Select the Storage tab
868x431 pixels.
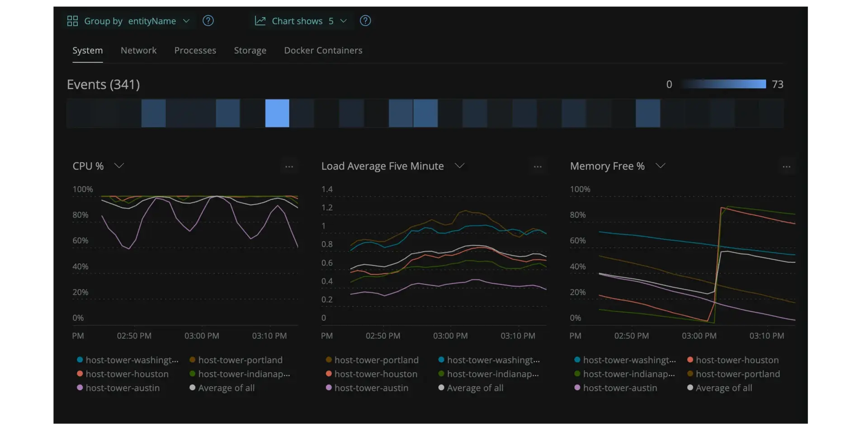click(x=250, y=51)
